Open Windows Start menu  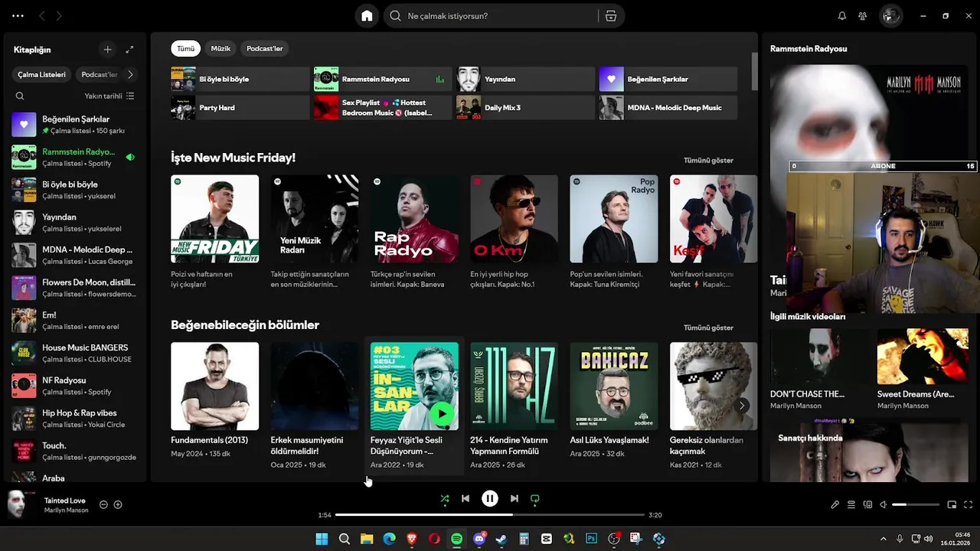(x=322, y=539)
